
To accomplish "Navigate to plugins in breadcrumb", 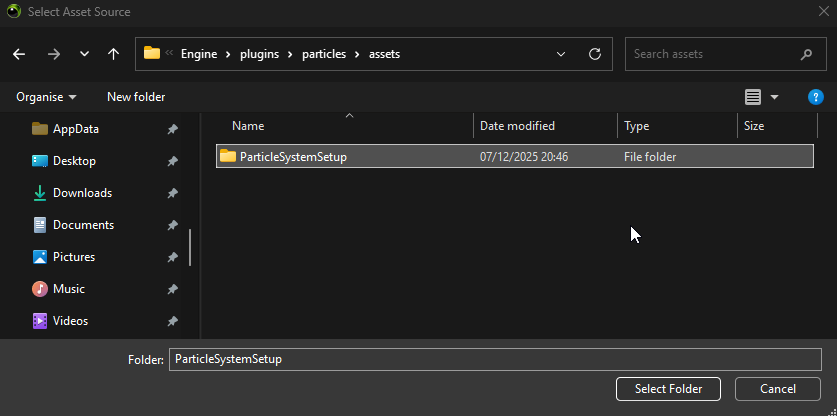I will 259,54.
